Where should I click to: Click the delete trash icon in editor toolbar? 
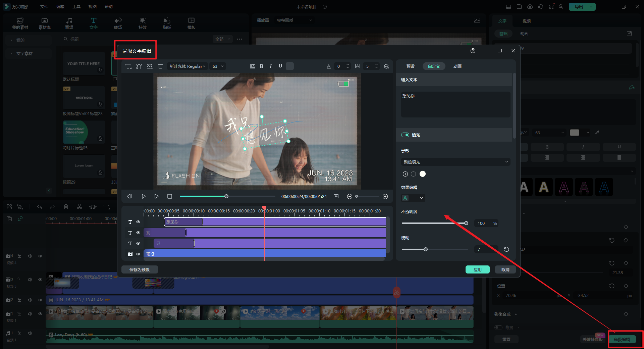click(160, 66)
